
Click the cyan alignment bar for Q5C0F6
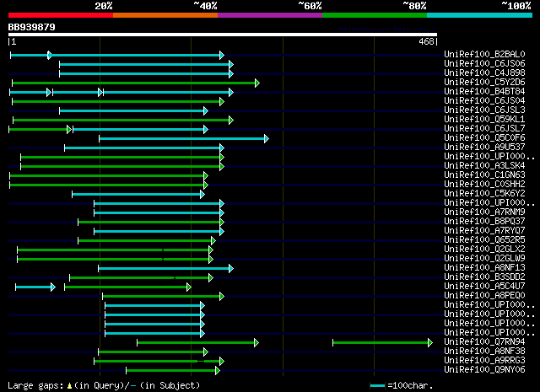pos(182,139)
